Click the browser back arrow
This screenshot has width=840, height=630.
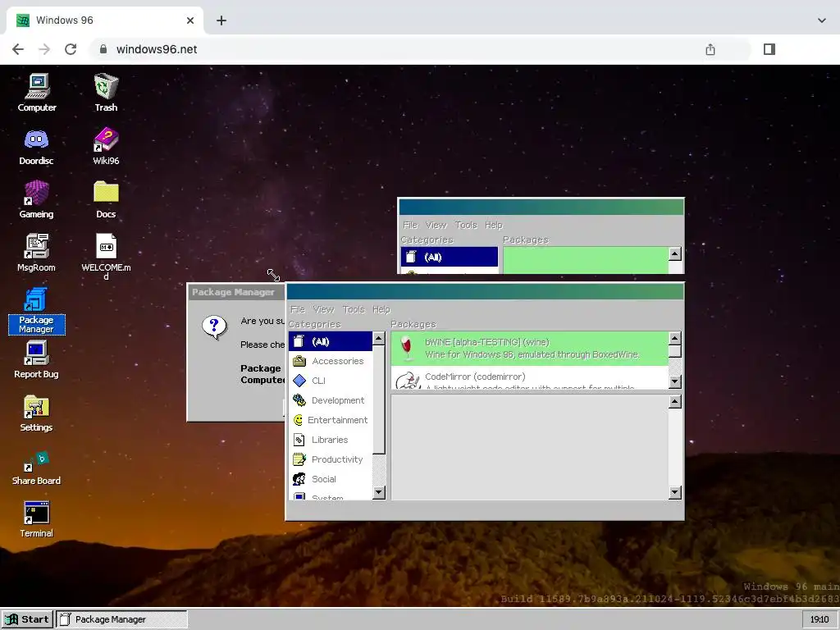(18, 49)
